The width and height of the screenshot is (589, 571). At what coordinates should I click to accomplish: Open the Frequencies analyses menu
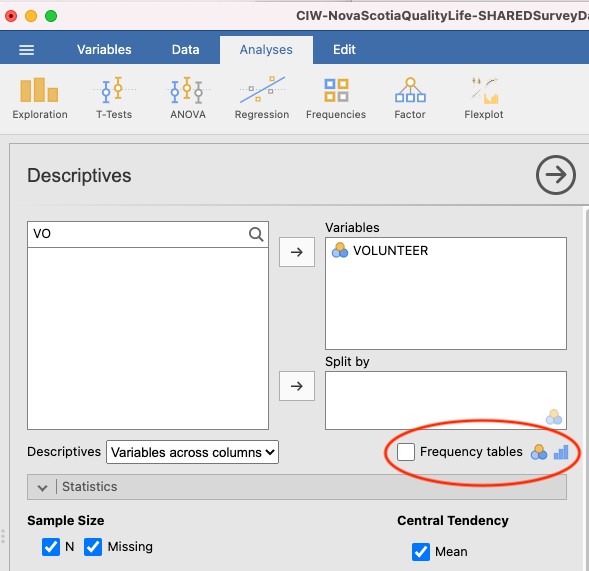coord(336,98)
